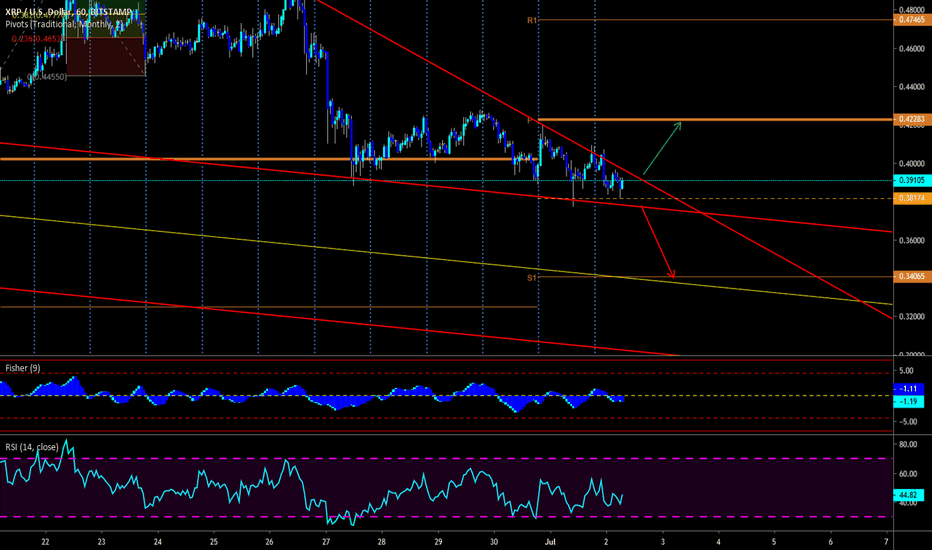Screen dimensions: 932x550
Task: Select the -1.19 Fisher value label
Action: (909, 401)
